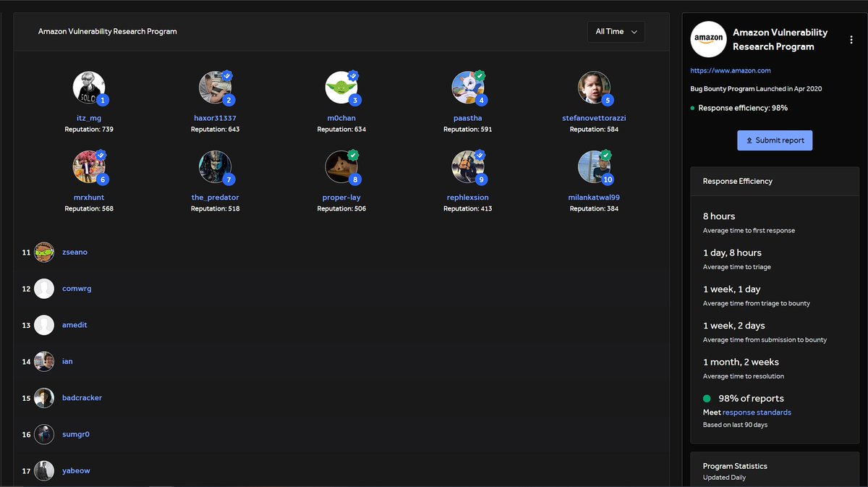The width and height of the screenshot is (868, 487).
Task: Click rephlexsion avatar image
Action: (x=467, y=167)
